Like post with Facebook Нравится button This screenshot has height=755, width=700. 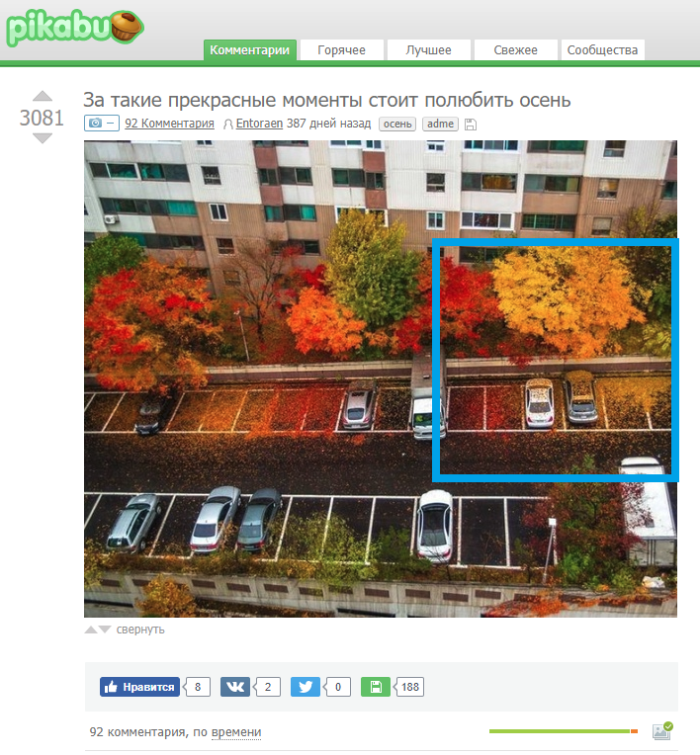(x=139, y=687)
